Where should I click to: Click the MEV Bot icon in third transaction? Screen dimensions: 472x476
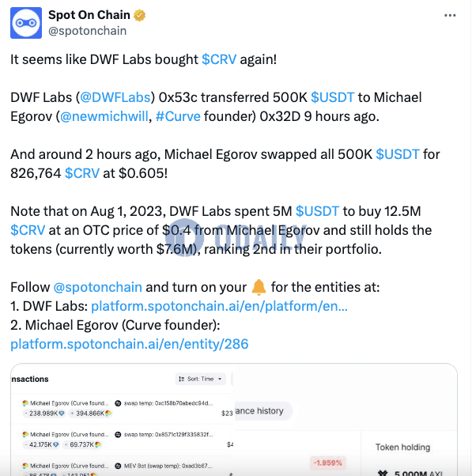pos(118,466)
